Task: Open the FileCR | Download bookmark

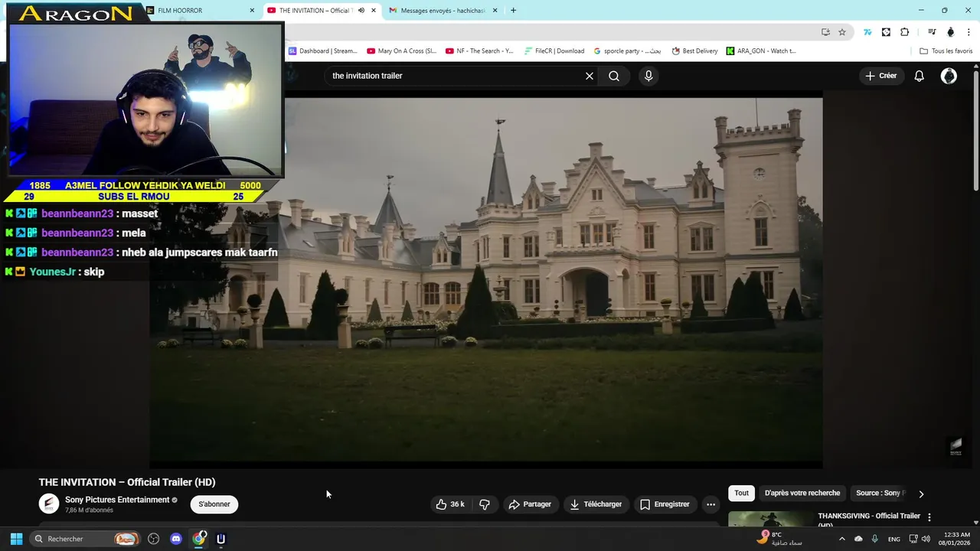Action: point(554,51)
